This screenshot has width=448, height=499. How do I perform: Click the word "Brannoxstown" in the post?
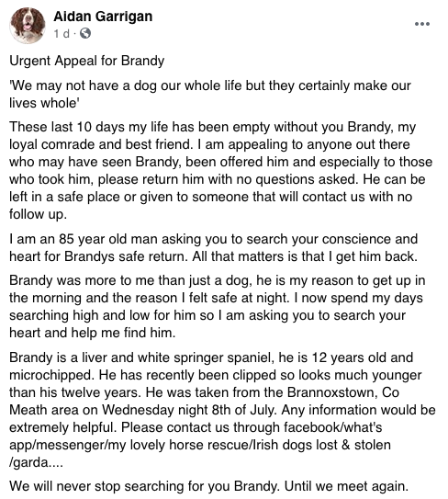click(x=332, y=392)
